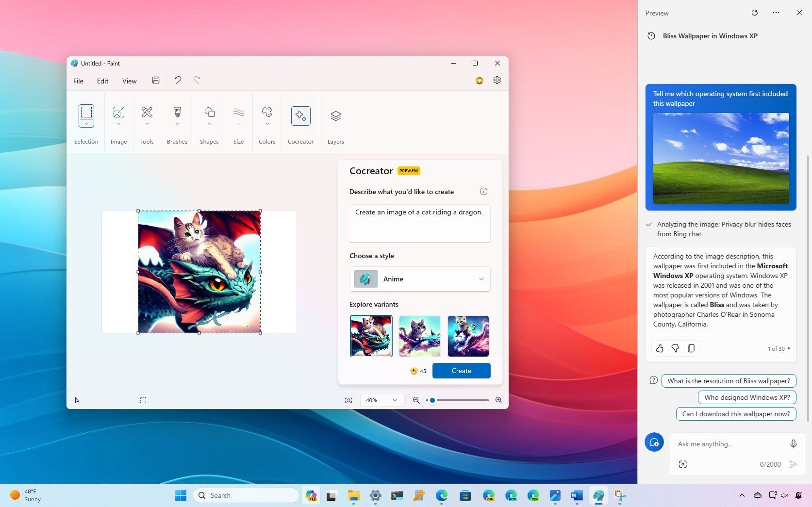The width and height of the screenshot is (812, 507).
Task: Open the zoom percentage dropdown
Action: (381, 400)
